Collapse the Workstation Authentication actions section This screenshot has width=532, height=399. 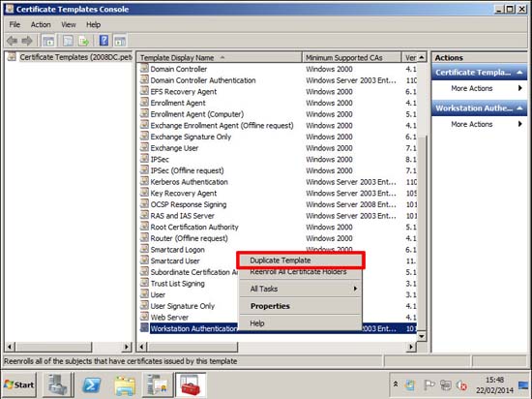click(x=519, y=108)
